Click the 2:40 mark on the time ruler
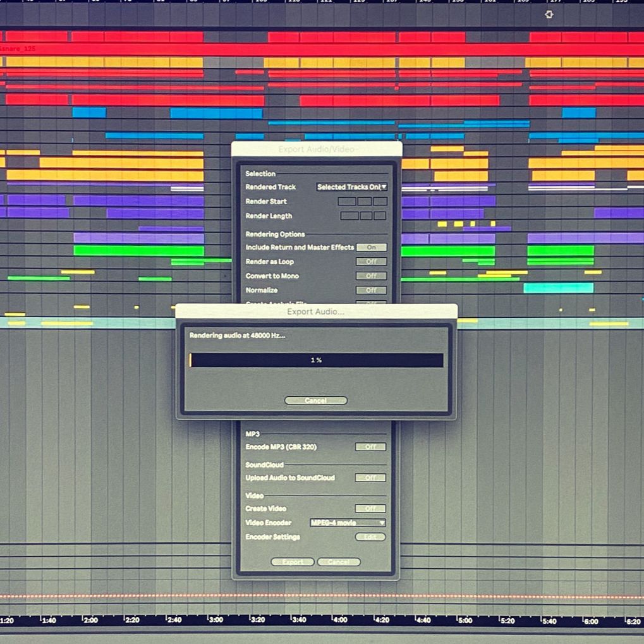 [x=174, y=620]
